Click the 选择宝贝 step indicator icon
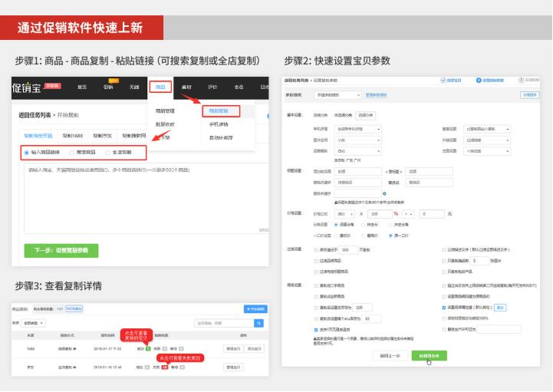This screenshot has height=392, width=553. pos(443,80)
